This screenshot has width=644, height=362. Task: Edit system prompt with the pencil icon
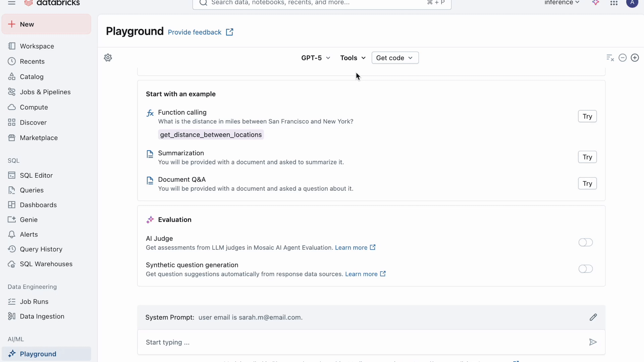tap(593, 317)
